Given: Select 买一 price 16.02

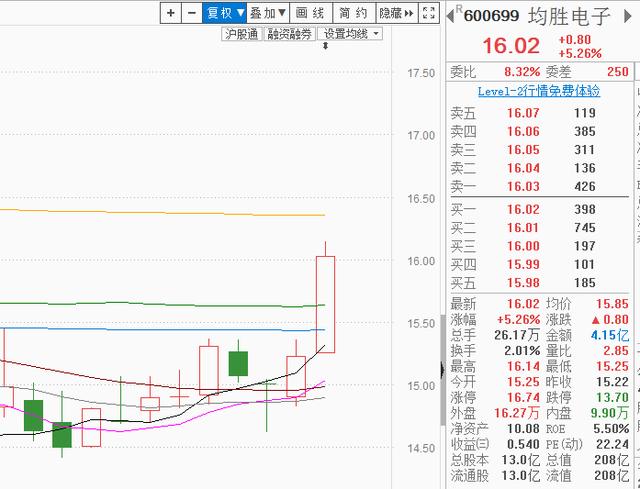Looking at the screenshot, I should [x=523, y=209].
